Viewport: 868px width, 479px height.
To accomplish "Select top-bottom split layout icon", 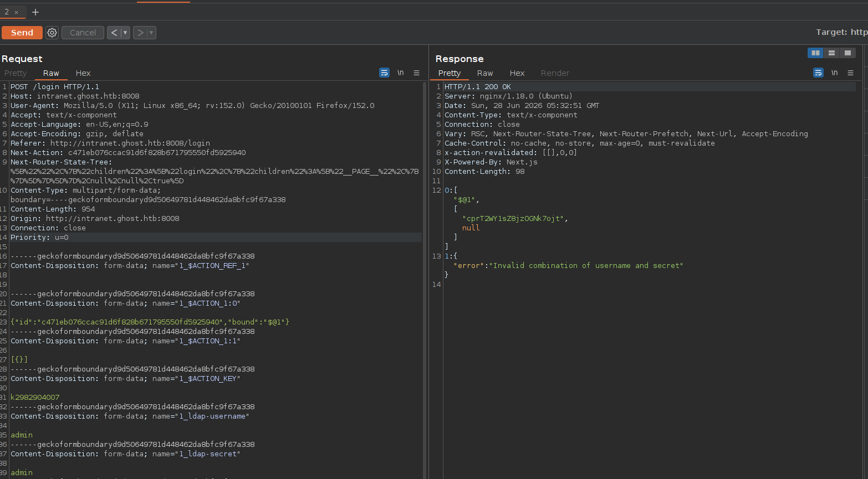I will [x=831, y=53].
